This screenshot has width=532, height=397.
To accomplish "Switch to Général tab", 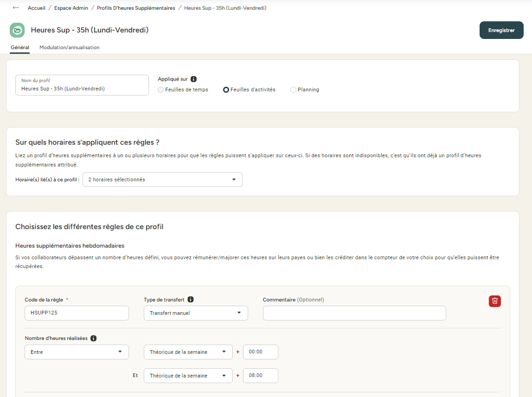I will (19, 47).
